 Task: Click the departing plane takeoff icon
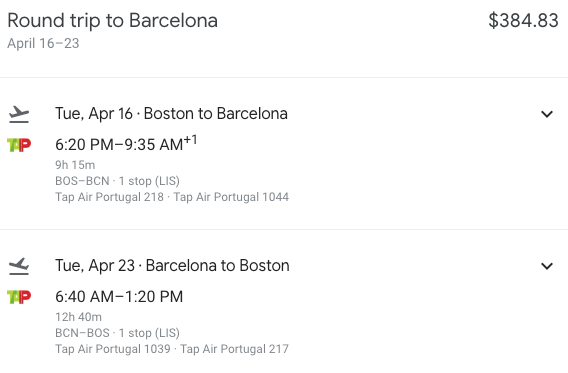19,114
